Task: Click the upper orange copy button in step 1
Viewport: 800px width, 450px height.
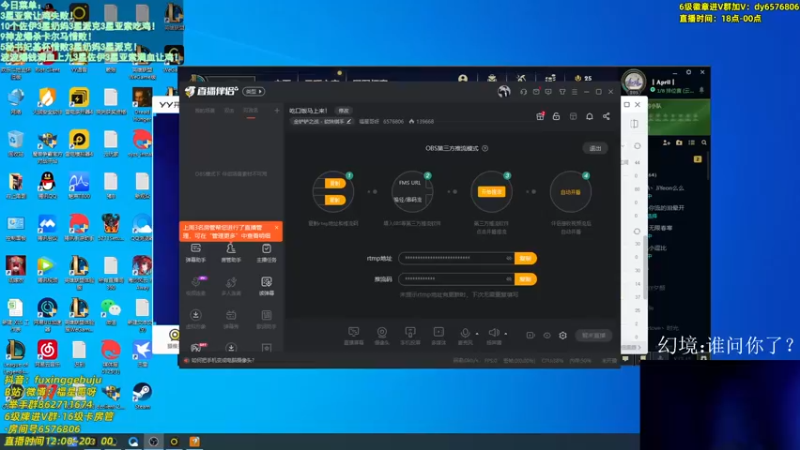Action: pyautogui.click(x=335, y=183)
